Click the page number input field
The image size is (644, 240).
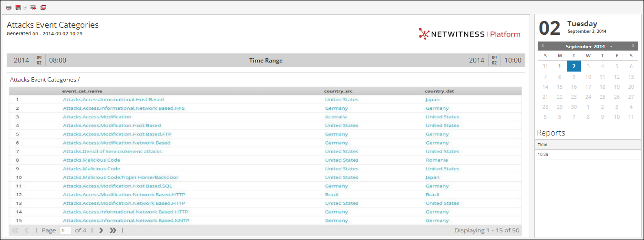coord(65,230)
